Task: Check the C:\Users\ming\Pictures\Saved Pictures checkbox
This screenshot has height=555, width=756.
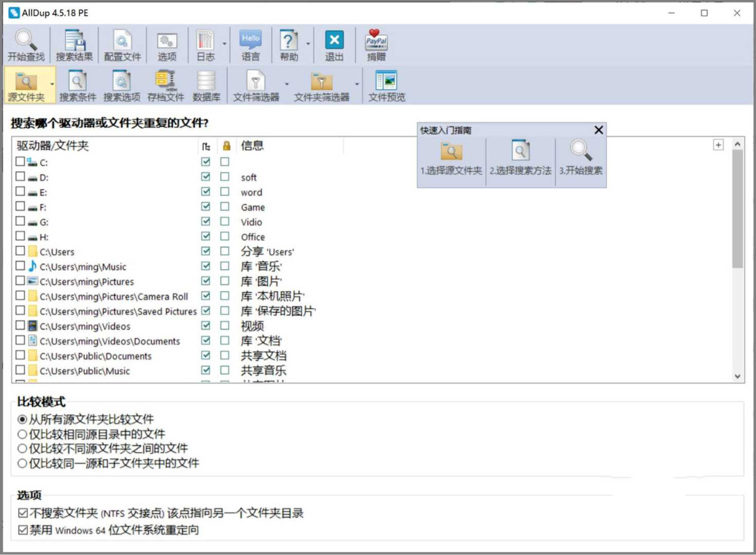Action: (21, 310)
